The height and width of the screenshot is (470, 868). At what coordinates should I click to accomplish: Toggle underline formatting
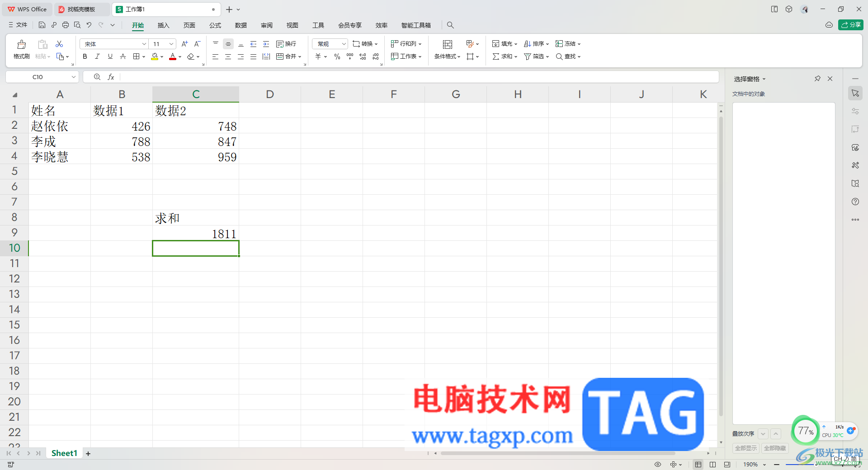tap(110, 56)
